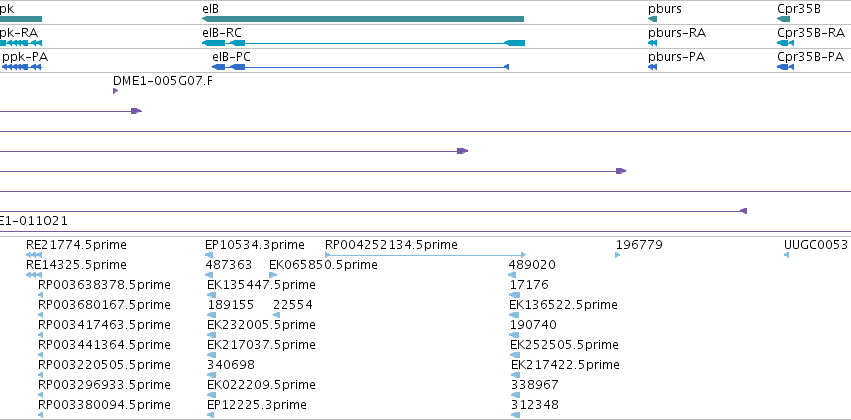Image resolution: width=851 pixels, height=420 pixels.
Task: Click the RP003680167.5prime label
Action: pos(104,305)
